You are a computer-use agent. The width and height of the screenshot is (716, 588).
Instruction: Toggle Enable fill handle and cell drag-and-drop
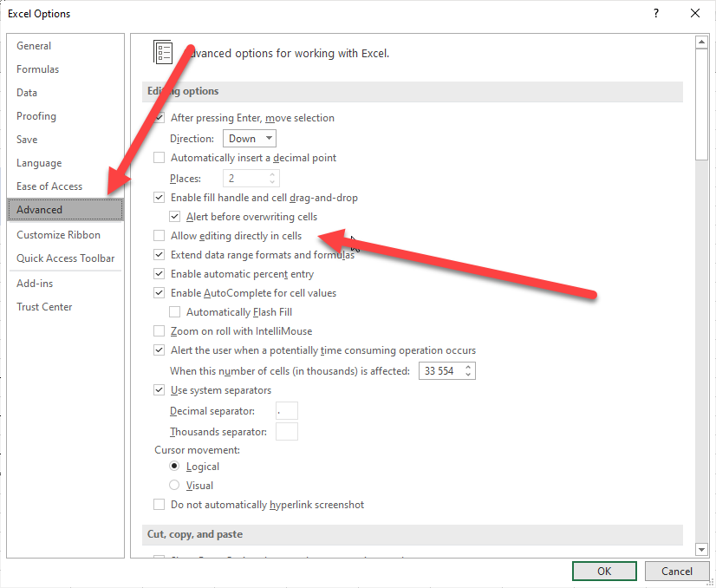(x=159, y=198)
